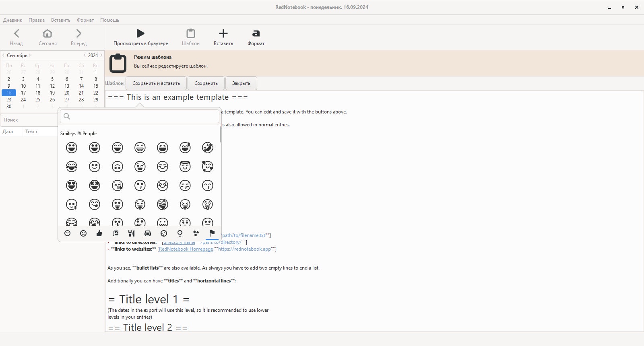The image size is (644, 346).
Task: Open the Recent emoji category (clock icon)
Action: (x=68, y=233)
